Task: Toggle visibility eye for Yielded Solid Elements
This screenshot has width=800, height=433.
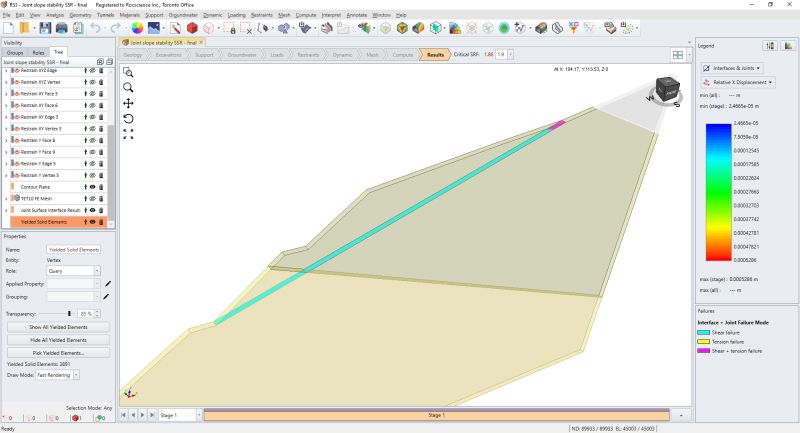Action: (92, 222)
